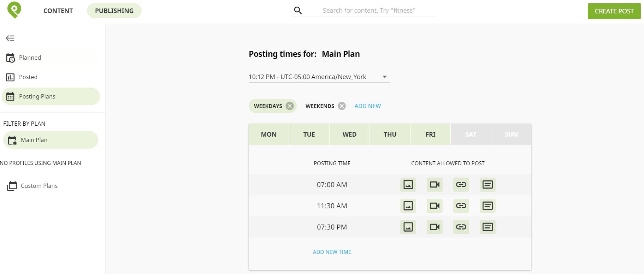Select the WEEKENDS plan chip
This screenshot has width=644, height=274.
[320, 106]
